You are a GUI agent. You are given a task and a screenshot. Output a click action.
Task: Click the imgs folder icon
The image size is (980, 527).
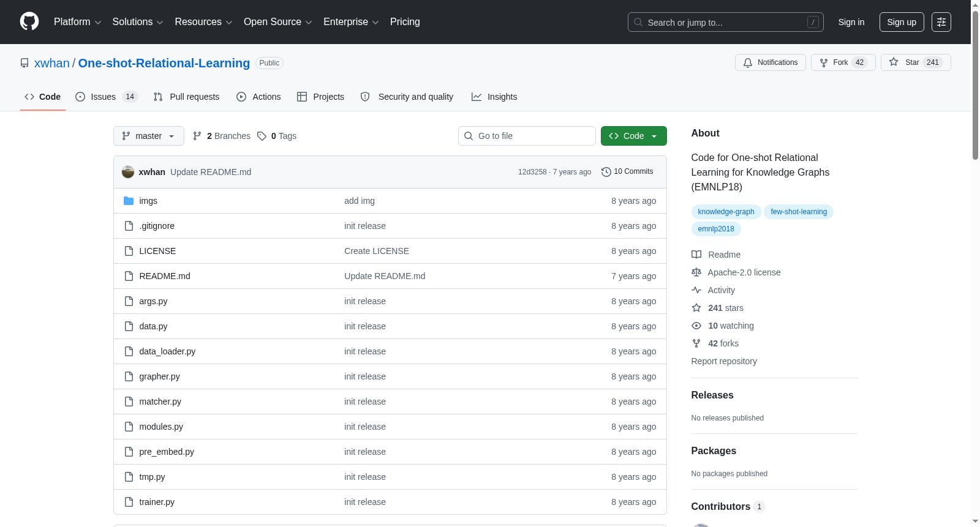coord(129,201)
